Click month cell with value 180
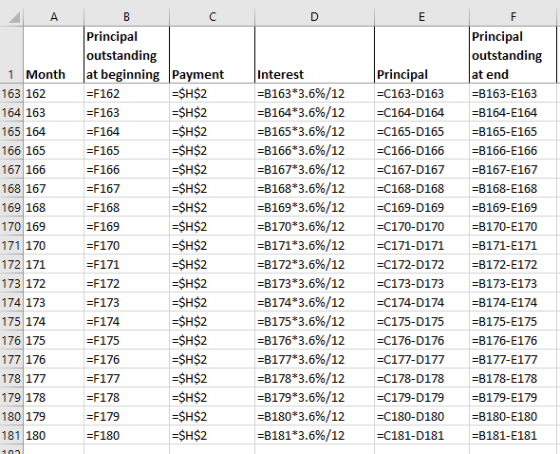The height and width of the screenshot is (454, 560). [54, 435]
